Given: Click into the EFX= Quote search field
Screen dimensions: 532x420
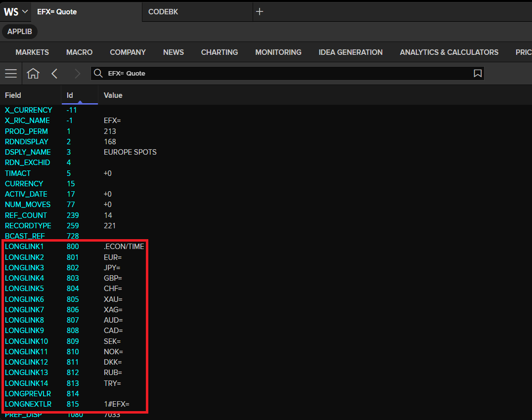Looking at the screenshot, I should pyautogui.click(x=287, y=73).
